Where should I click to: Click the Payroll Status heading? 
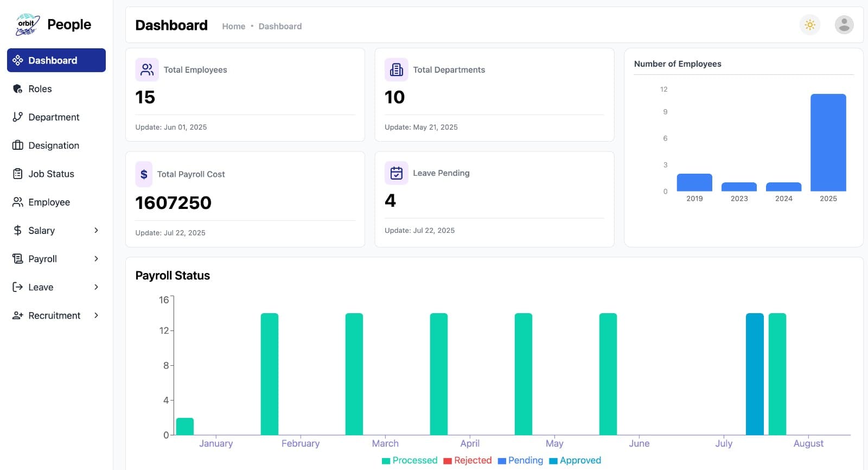point(173,276)
